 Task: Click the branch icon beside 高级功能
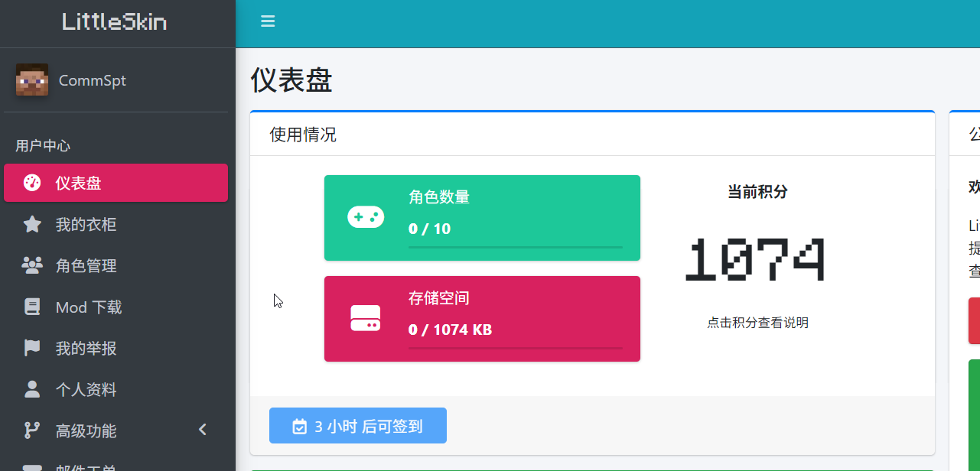tap(32, 430)
